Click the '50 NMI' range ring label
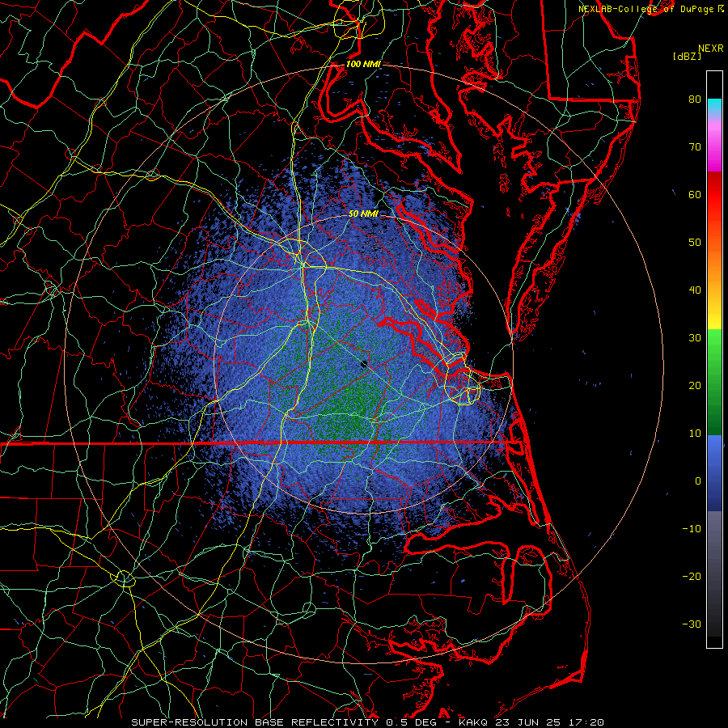 point(363,214)
